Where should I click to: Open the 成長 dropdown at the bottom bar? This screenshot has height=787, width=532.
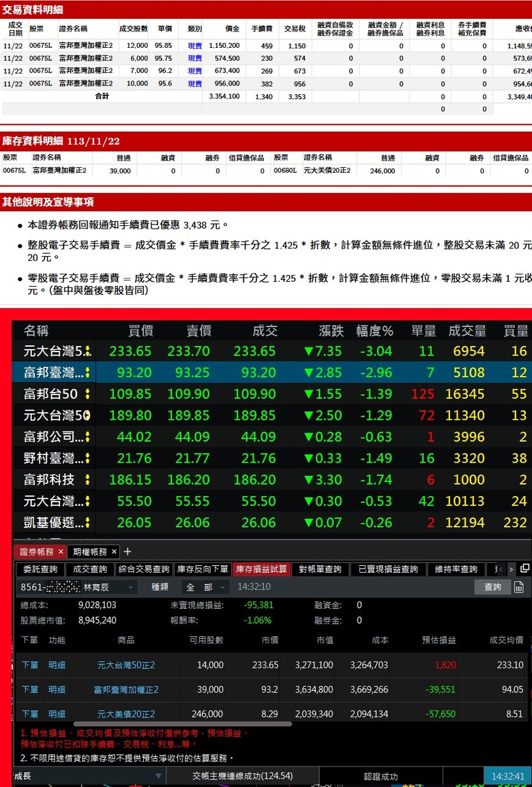[88, 776]
